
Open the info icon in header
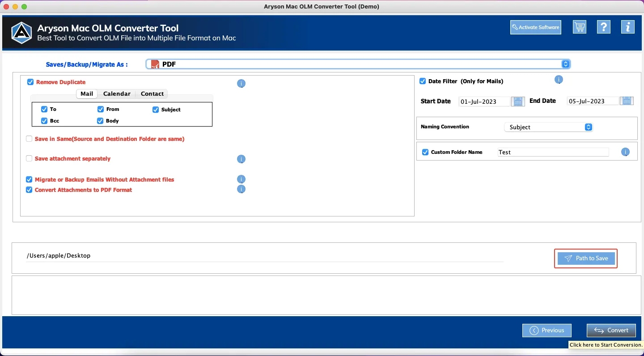628,27
